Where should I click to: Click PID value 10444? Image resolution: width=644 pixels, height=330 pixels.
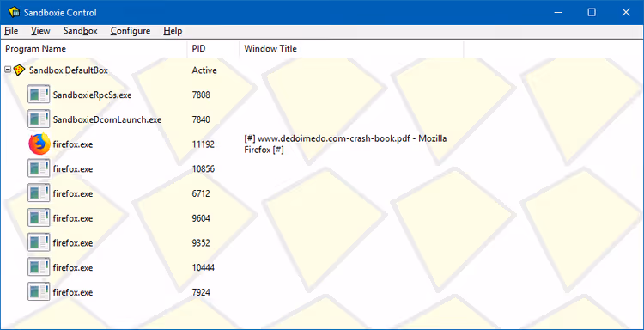click(204, 267)
